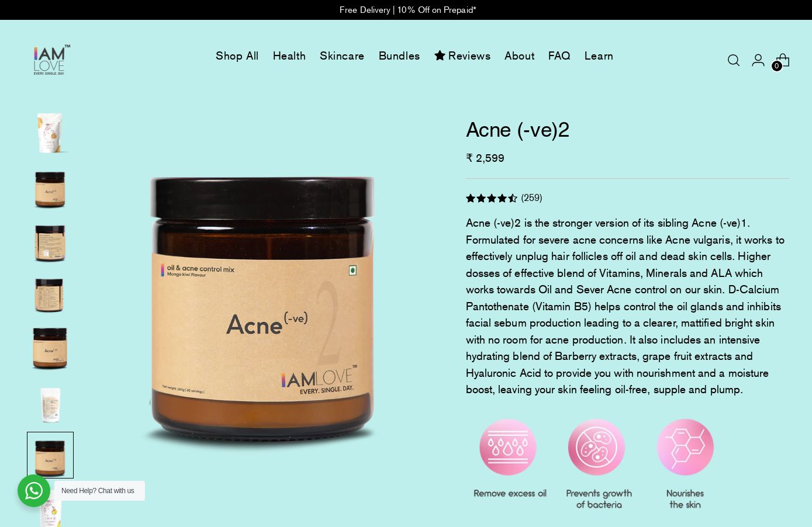This screenshot has height=527, width=812.
Task: Open the Shop All menu
Action: click(x=237, y=56)
